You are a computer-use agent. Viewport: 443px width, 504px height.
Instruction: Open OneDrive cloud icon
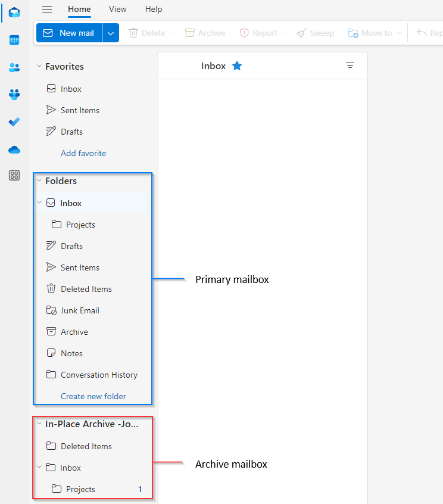pos(14,149)
